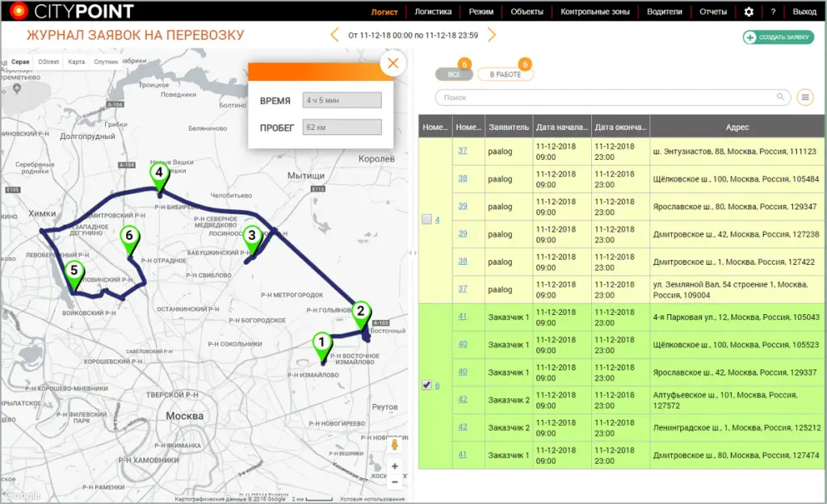This screenshot has height=504, width=827.
Task: Uncheck the route 6 checkbox
Action: pyautogui.click(x=426, y=385)
